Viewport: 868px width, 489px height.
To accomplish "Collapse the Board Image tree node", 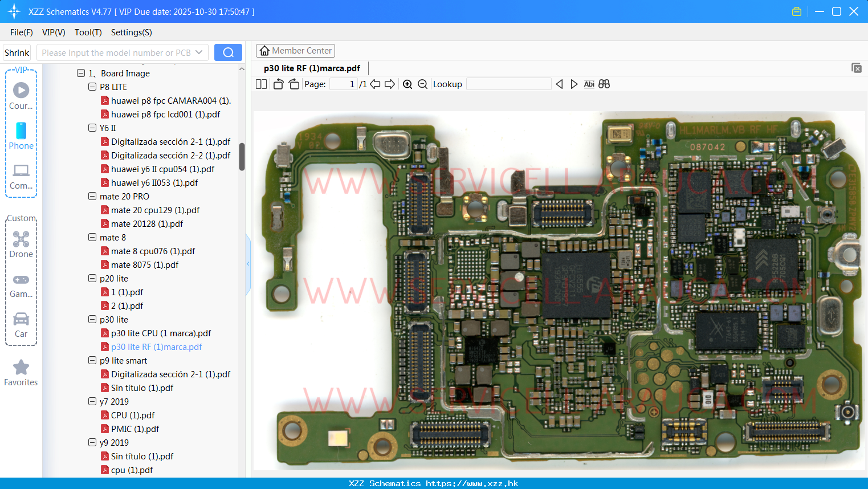I will click(x=81, y=73).
